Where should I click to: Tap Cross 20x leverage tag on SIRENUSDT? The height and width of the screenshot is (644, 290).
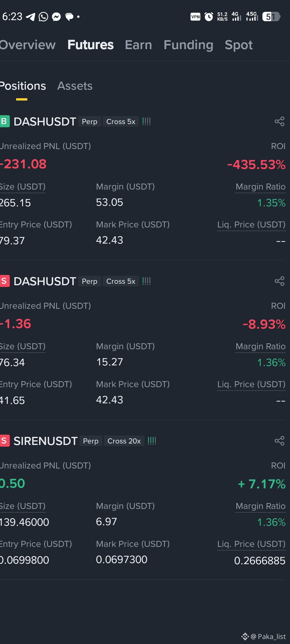click(124, 441)
